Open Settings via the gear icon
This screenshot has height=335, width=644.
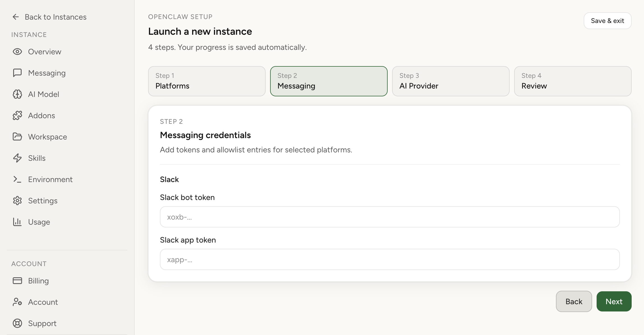coord(17,201)
